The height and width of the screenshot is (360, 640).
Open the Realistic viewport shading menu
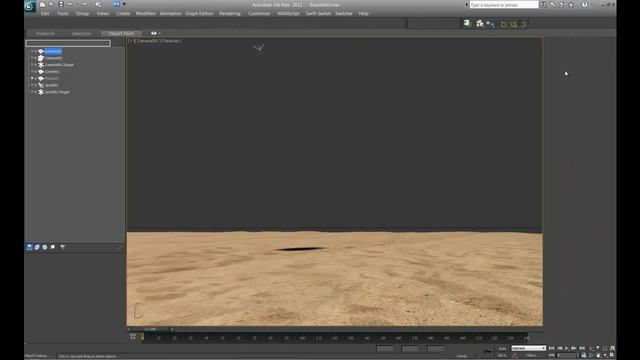tap(171, 41)
